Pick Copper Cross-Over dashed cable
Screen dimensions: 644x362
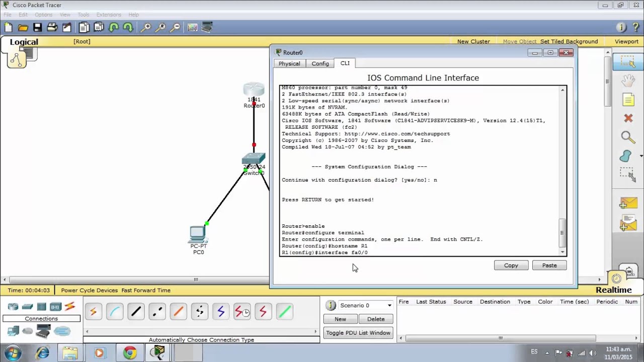(x=157, y=312)
